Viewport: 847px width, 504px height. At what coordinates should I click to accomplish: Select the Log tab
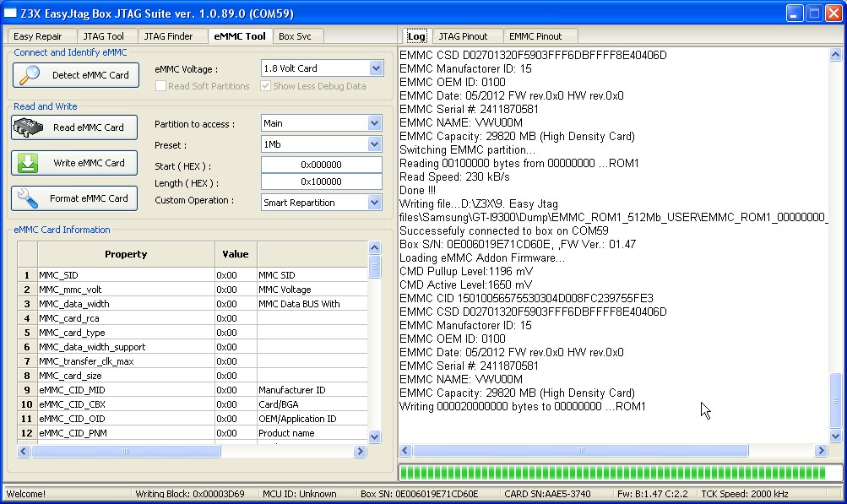click(416, 36)
